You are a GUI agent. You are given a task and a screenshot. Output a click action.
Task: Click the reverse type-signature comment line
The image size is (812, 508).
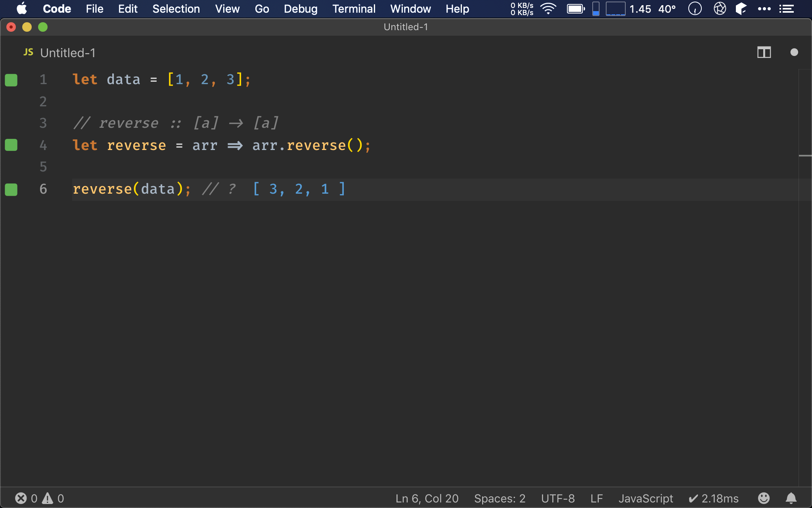pyautogui.click(x=176, y=123)
